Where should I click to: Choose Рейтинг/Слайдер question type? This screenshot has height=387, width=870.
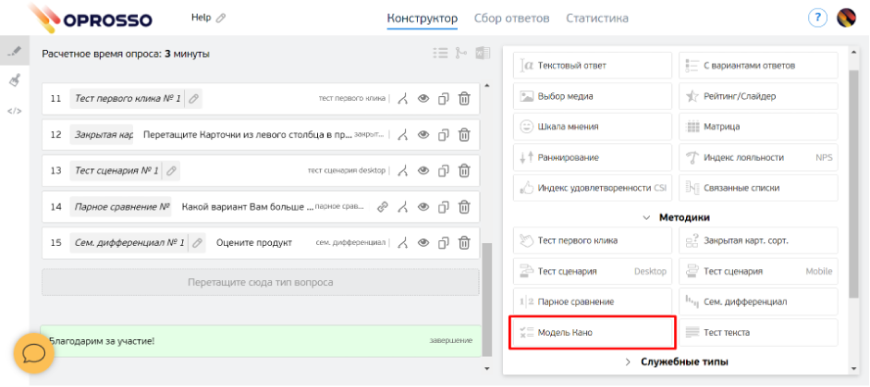758,96
